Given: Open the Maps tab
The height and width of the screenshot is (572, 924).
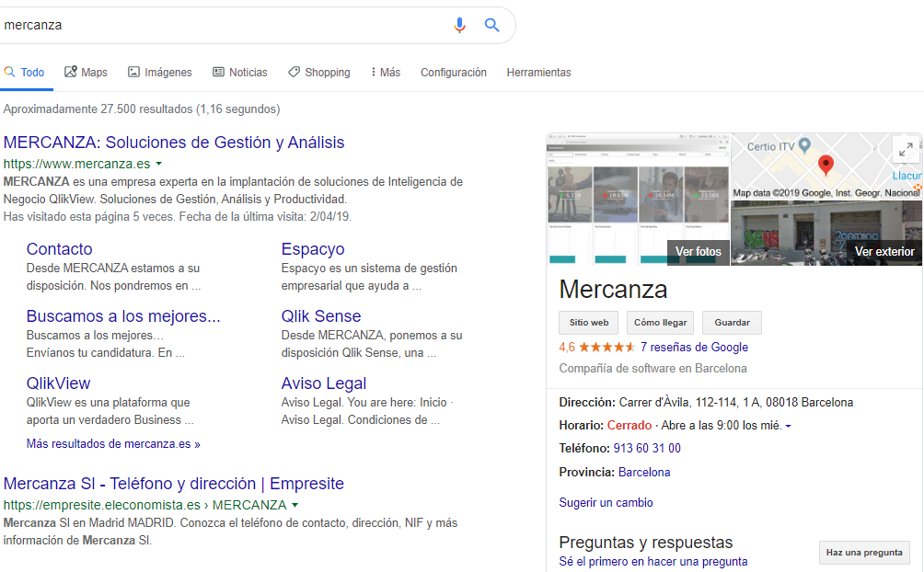Looking at the screenshot, I should click(86, 72).
